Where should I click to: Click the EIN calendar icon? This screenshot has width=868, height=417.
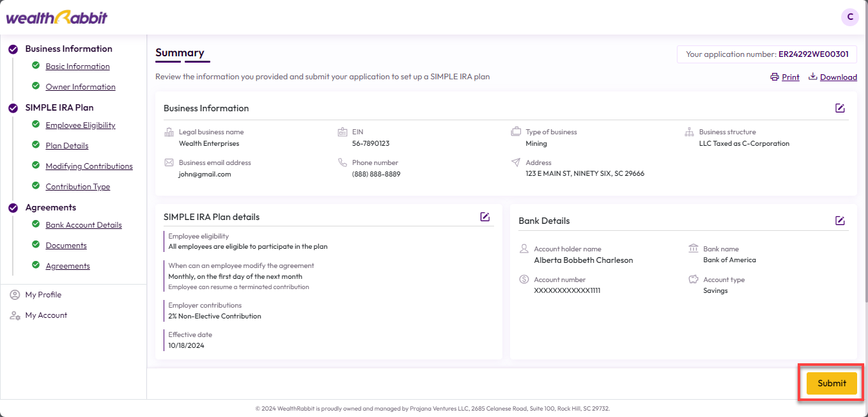tap(343, 132)
